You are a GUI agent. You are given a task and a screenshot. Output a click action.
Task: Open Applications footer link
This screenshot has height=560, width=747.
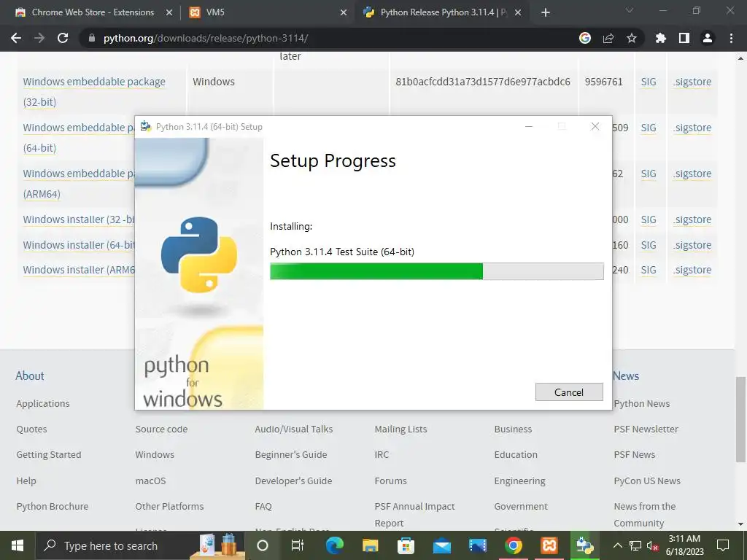43,403
